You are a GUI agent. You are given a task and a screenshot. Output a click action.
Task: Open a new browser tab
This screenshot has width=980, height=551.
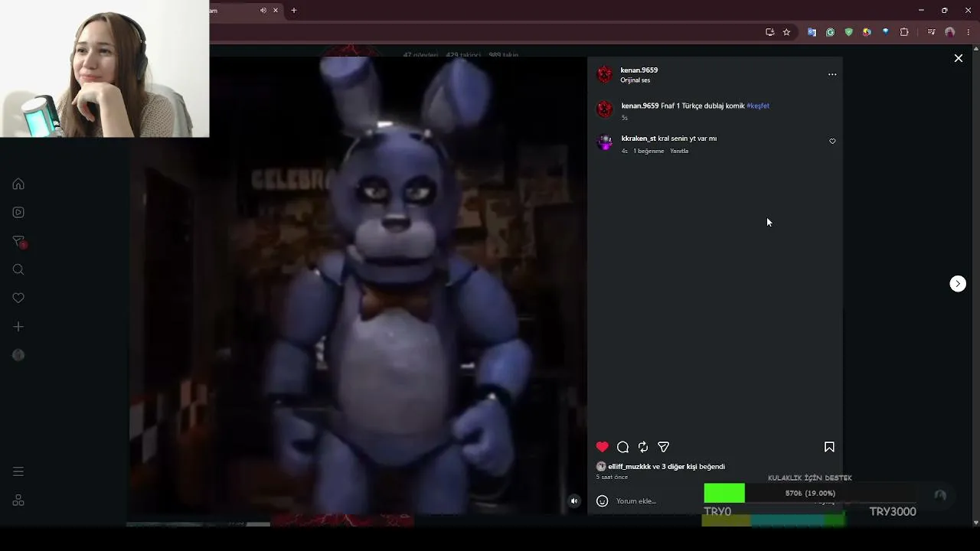point(293,11)
